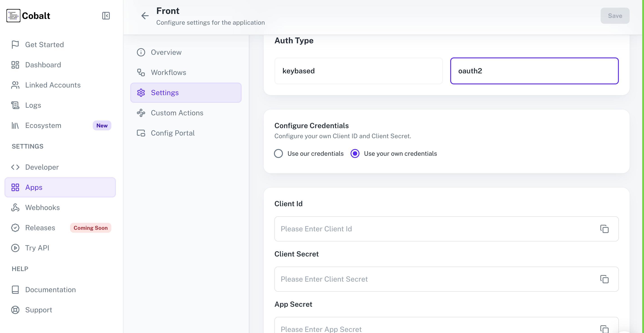Select the Use your own credentials option
Screen dimensions: 644x333
tap(355, 153)
